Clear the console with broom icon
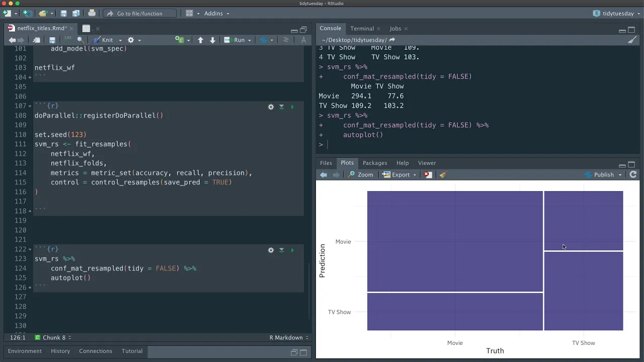Image resolution: width=644 pixels, height=362 pixels. (632, 40)
